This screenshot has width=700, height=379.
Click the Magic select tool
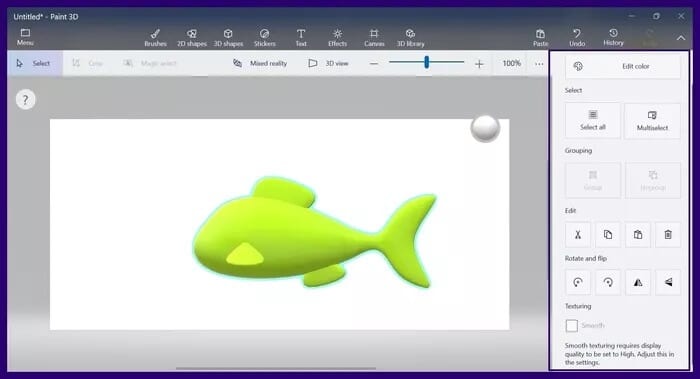[150, 63]
